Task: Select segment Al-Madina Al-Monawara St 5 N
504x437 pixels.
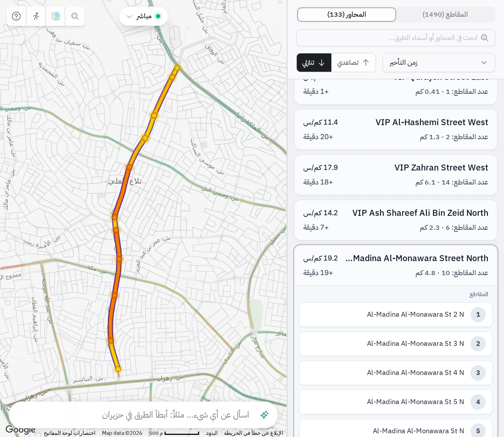Action: [396, 402]
